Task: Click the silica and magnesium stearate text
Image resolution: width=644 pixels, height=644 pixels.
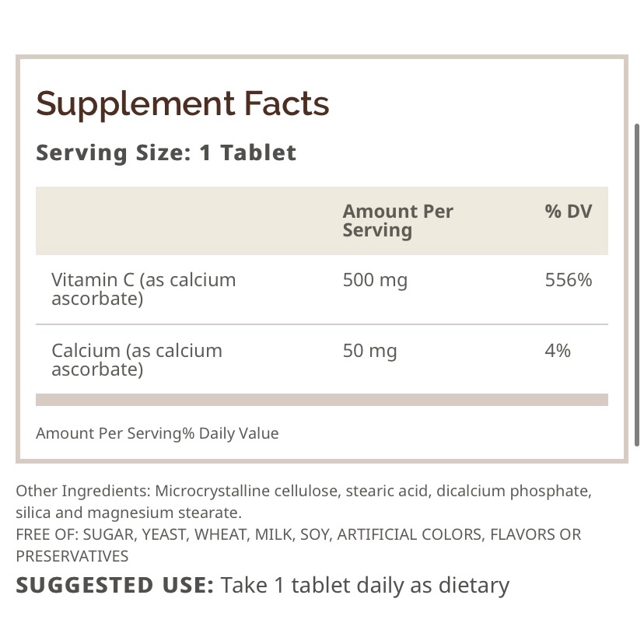Action: 128,513
